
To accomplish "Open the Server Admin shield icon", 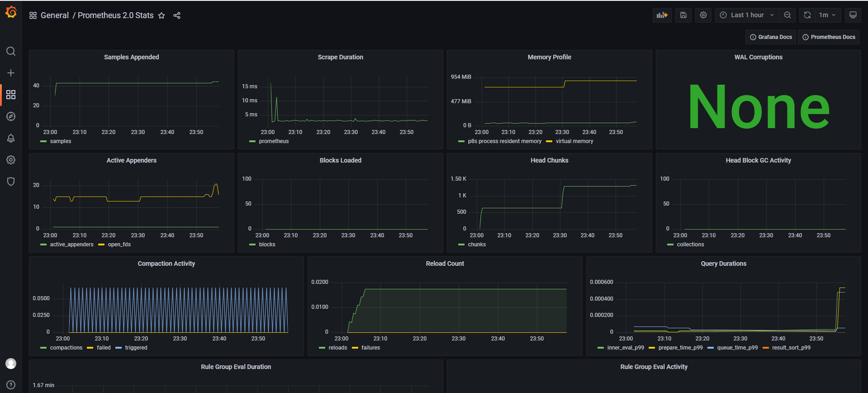I will (11, 182).
